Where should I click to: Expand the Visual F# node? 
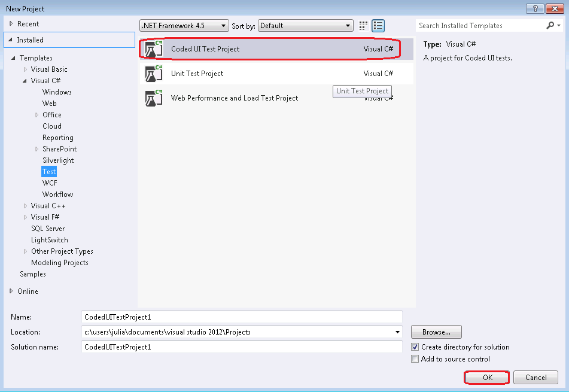click(x=25, y=217)
